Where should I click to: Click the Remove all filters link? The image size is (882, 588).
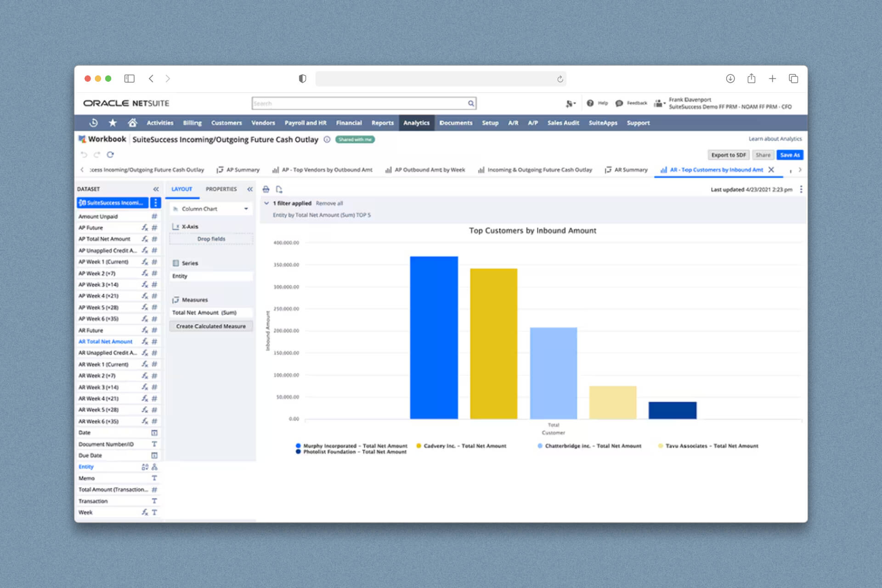point(329,204)
